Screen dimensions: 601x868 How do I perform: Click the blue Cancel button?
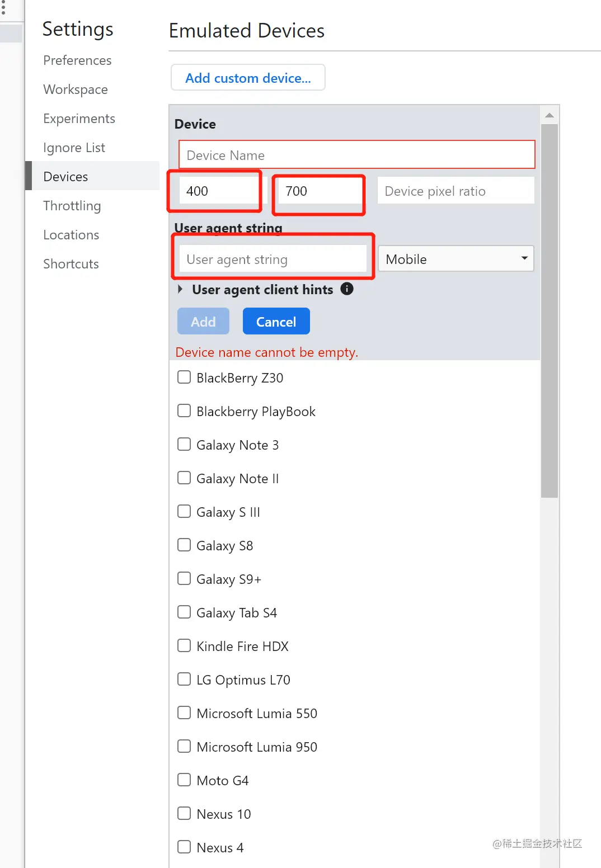pos(276,322)
